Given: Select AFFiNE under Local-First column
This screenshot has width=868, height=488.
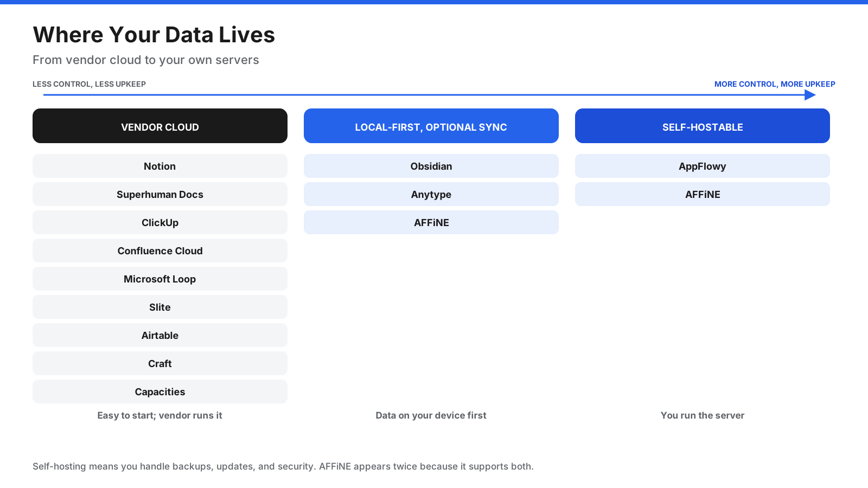Looking at the screenshot, I should (431, 222).
